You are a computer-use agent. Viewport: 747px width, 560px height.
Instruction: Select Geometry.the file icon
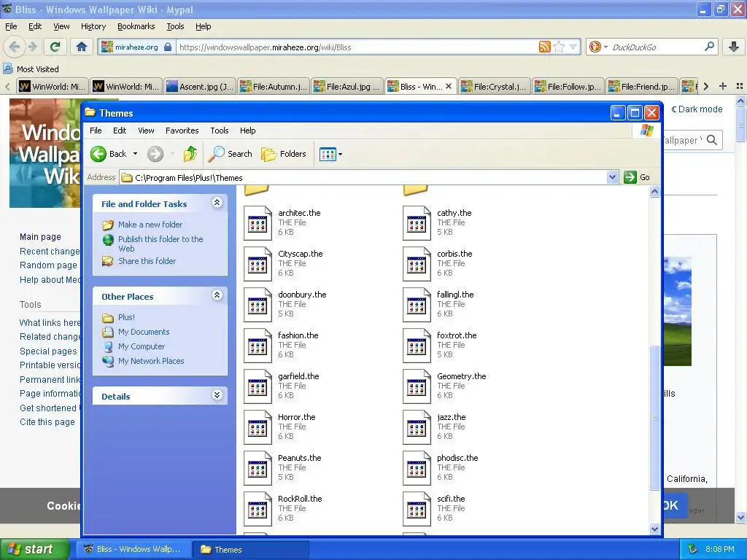[417, 386]
